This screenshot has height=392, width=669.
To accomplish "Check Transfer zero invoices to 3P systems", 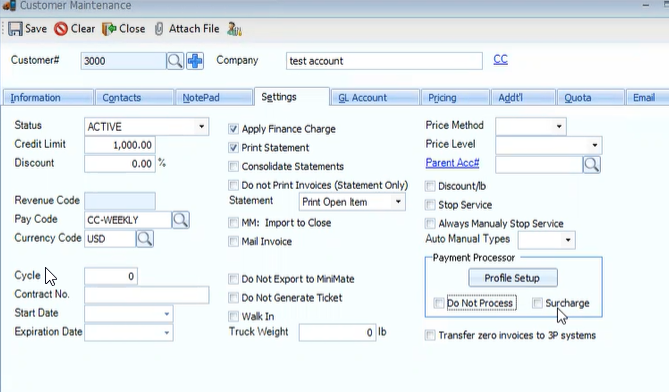I will click(x=430, y=335).
